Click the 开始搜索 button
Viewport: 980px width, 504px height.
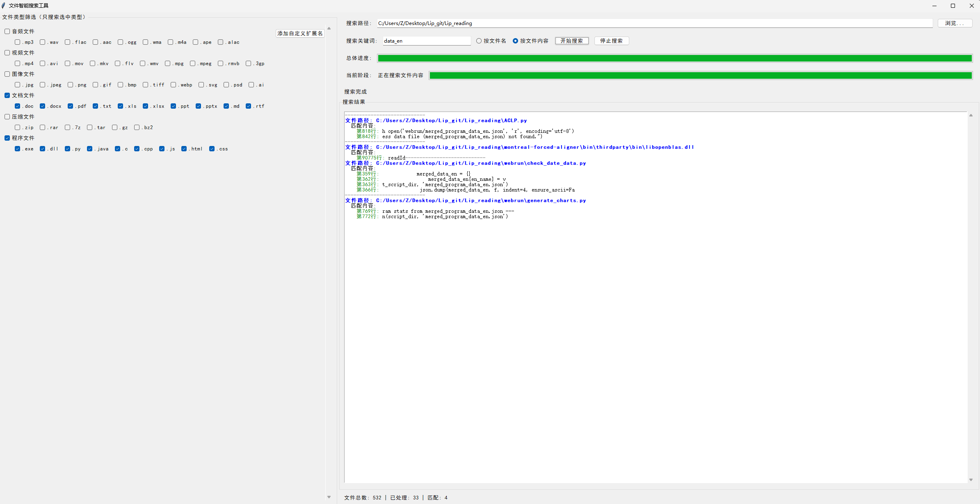click(572, 41)
